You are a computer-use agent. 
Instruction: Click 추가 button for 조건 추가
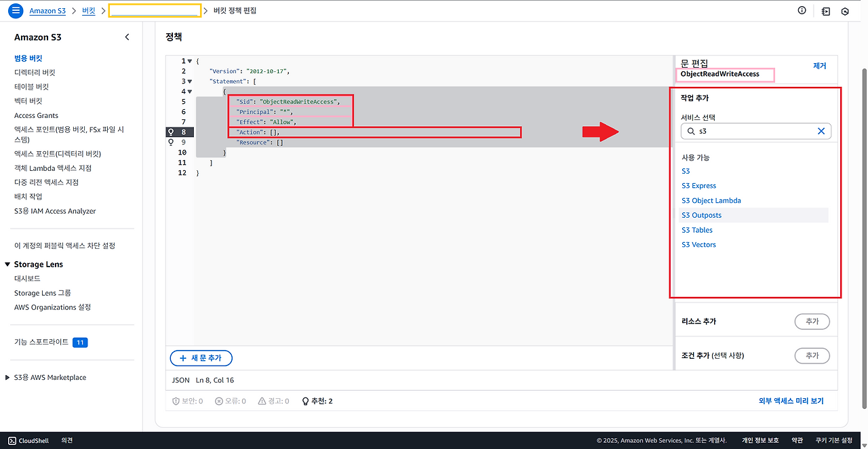(812, 355)
